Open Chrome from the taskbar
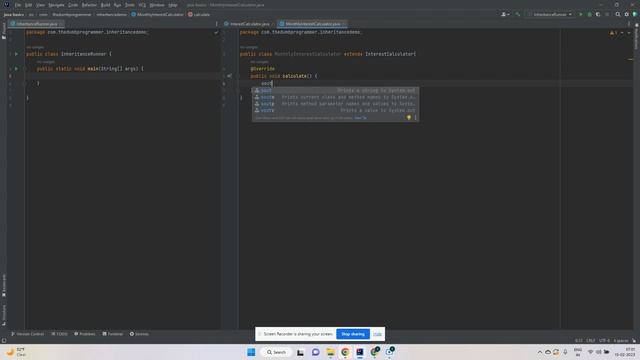The width and height of the screenshot is (640, 360). click(345, 352)
